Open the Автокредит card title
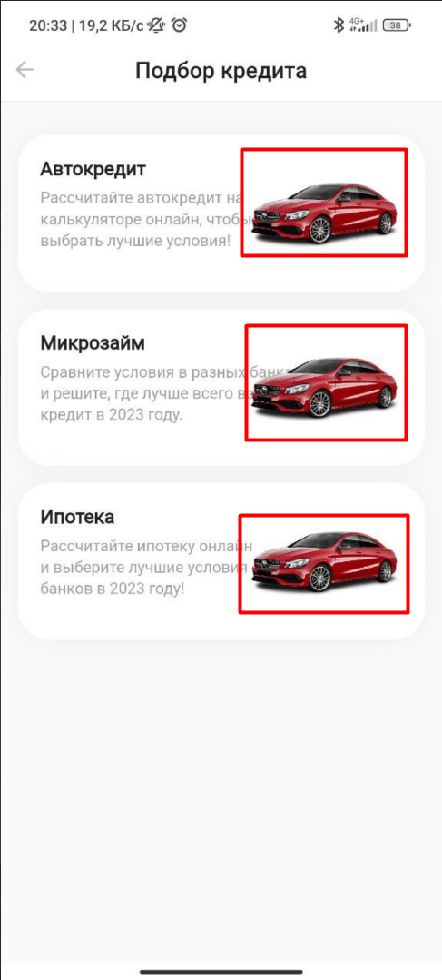The image size is (442, 980). pyautogui.click(x=93, y=169)
